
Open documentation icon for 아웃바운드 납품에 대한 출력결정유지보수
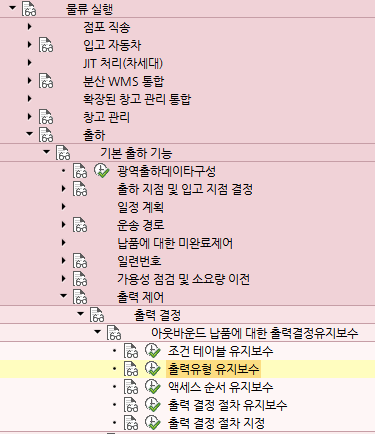tap(114, 333)
